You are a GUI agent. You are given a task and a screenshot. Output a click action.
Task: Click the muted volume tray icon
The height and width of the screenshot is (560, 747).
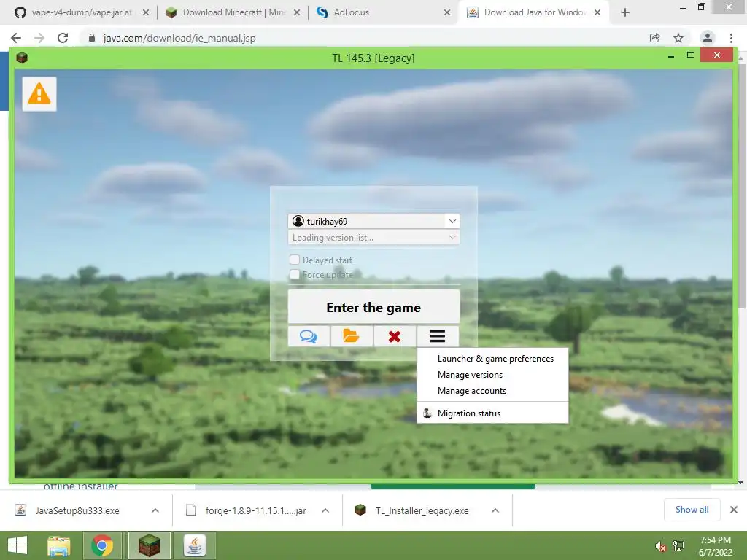point(660,546)
